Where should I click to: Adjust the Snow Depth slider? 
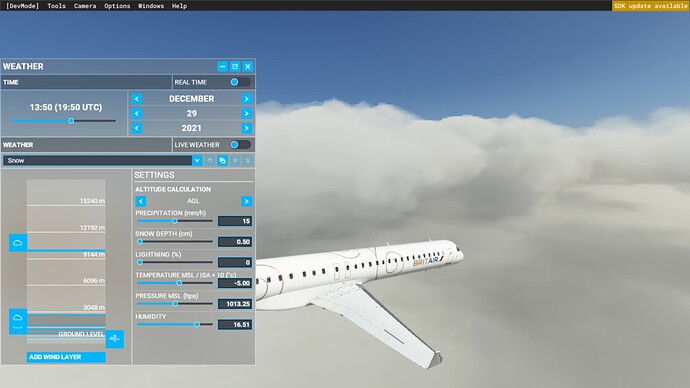(x=175, y=242)
